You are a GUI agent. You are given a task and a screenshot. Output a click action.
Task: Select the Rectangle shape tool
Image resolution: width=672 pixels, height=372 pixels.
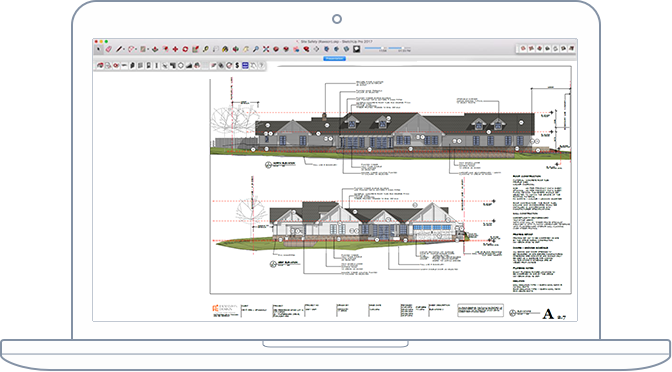pyautogui.click(x=143, y=49)
